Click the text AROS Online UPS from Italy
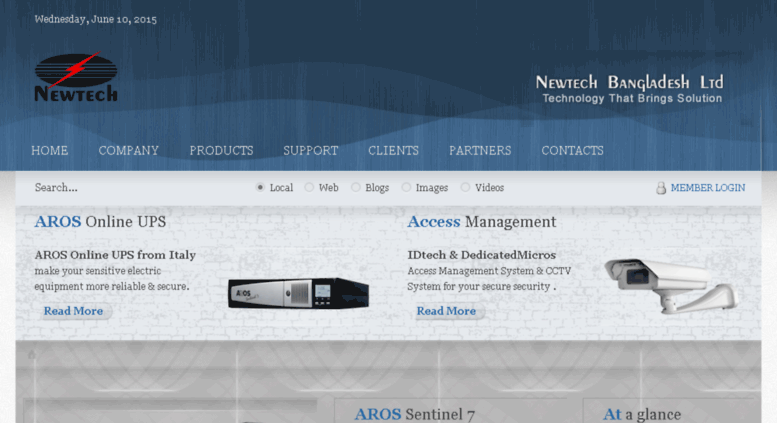The image size is (777, 423). click(115, 255)
